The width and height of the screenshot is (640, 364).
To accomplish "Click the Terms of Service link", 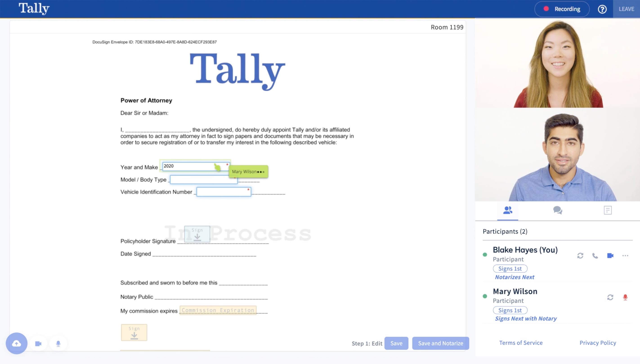I will click(x=521, y=342).
